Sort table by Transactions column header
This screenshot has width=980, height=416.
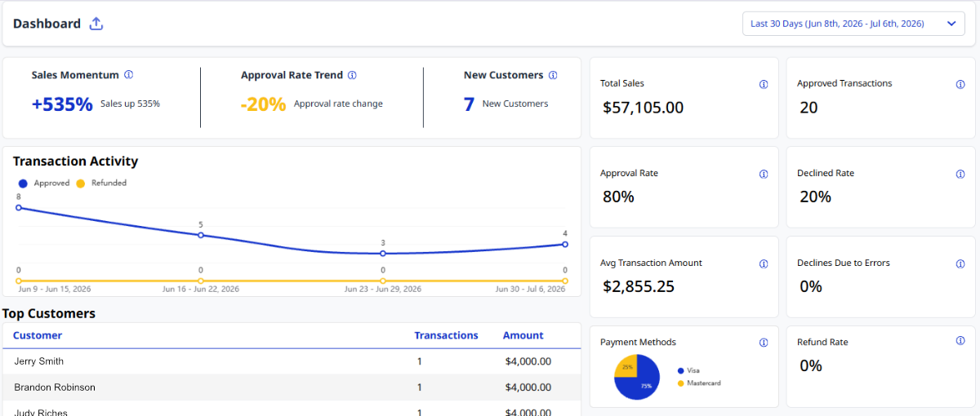pyautogui.click(x=446, y=335)
